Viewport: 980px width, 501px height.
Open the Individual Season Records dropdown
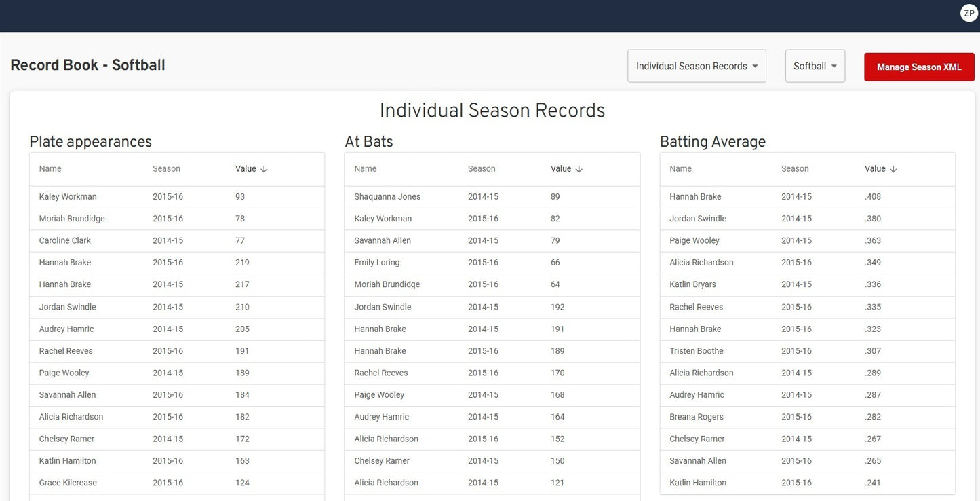(697, 64)
